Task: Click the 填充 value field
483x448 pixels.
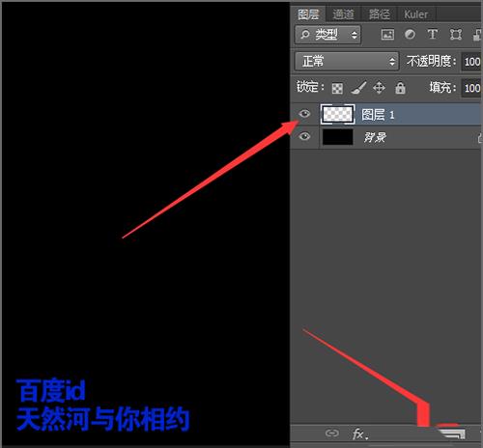Action: point(471,88)
